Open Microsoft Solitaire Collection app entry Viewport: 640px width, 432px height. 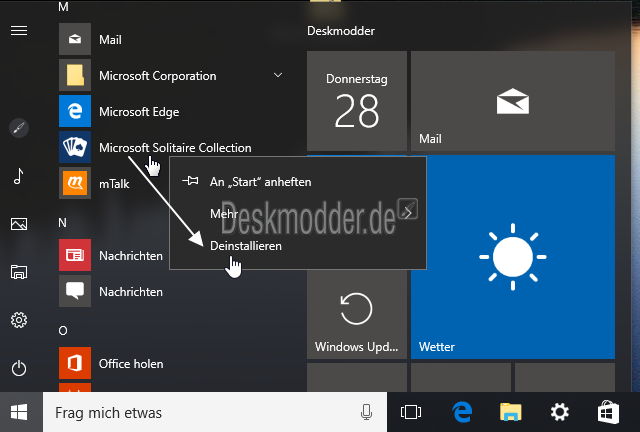[x=176, y=147]
